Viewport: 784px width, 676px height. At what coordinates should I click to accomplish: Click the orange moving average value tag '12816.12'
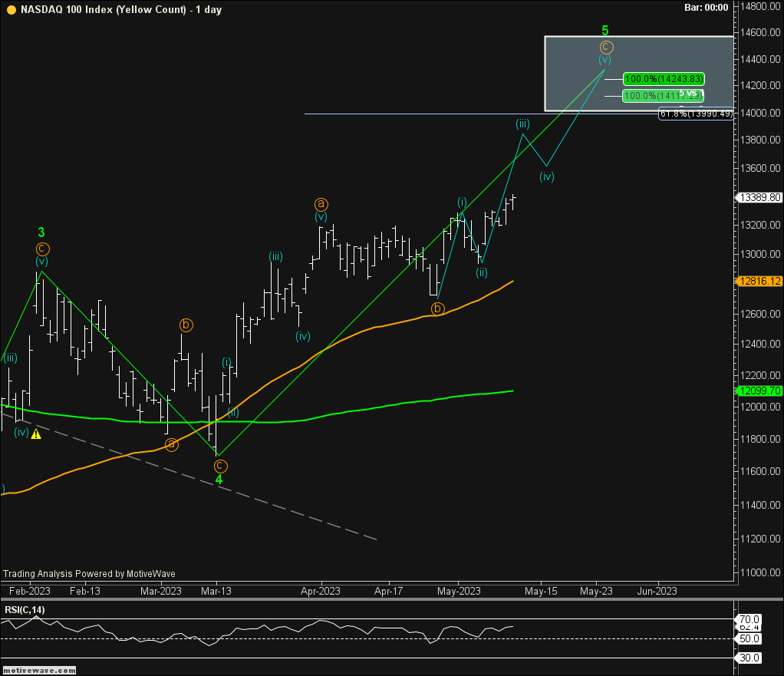(x=760, y=281)
